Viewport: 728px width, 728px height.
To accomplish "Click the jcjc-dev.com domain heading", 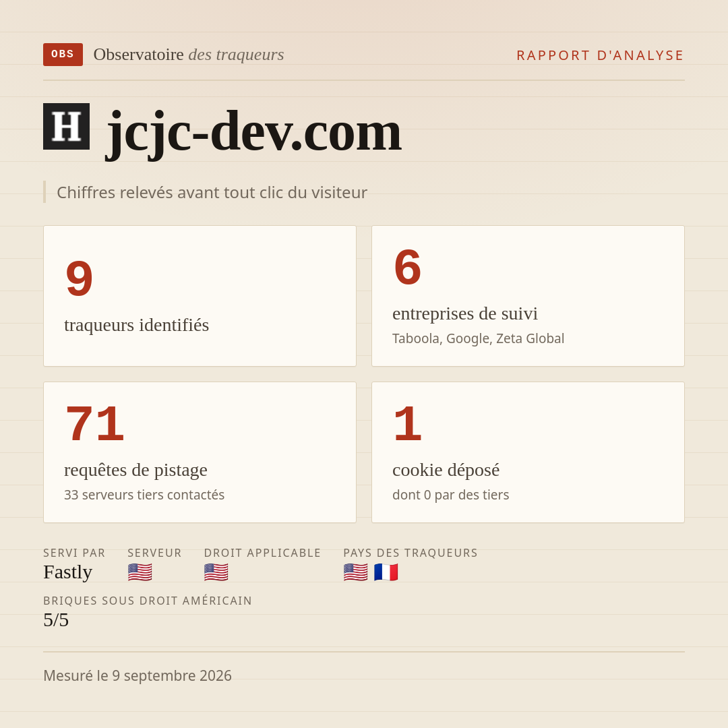I will tap(254, 133).
